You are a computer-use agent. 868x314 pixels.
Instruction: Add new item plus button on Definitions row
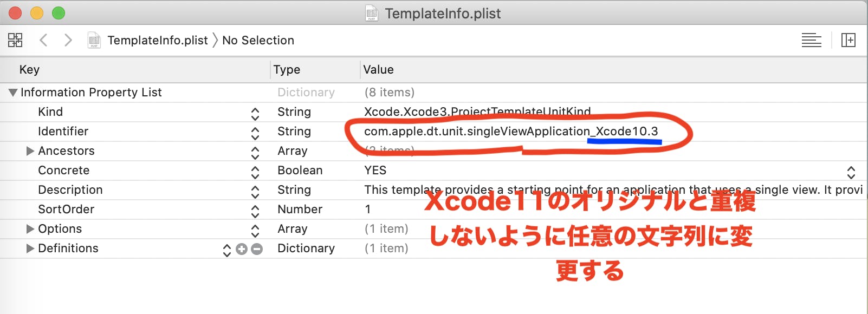(242, 249)
